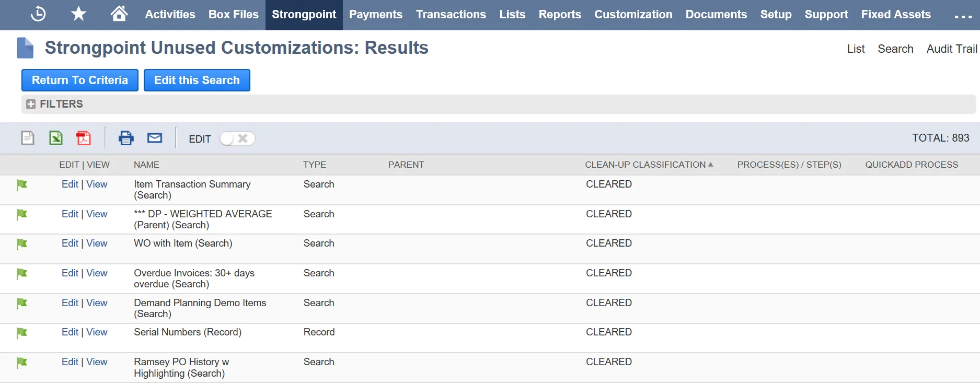Sort by the NAME column header
This screenshot has height=384, width=980.
[x=146, y=165]
